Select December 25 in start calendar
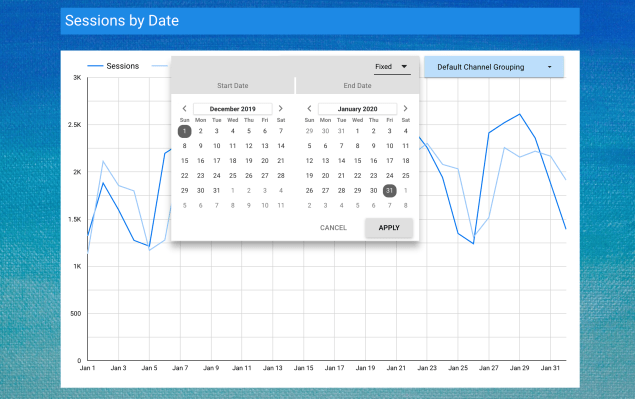 click(x=232, y=175)
